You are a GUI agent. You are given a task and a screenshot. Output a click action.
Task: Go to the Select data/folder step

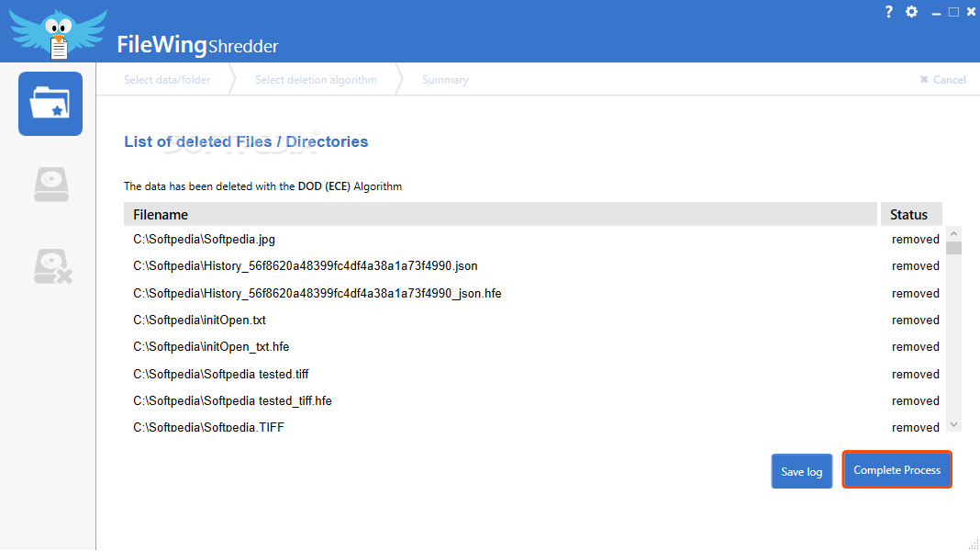(167, 80)
